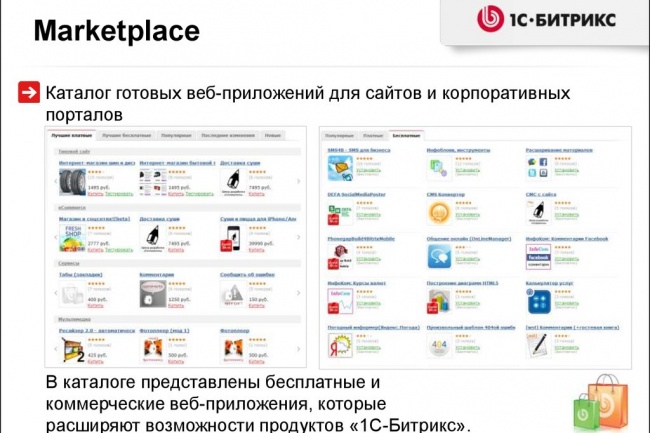Open the СМС с сайта icon

538,213
